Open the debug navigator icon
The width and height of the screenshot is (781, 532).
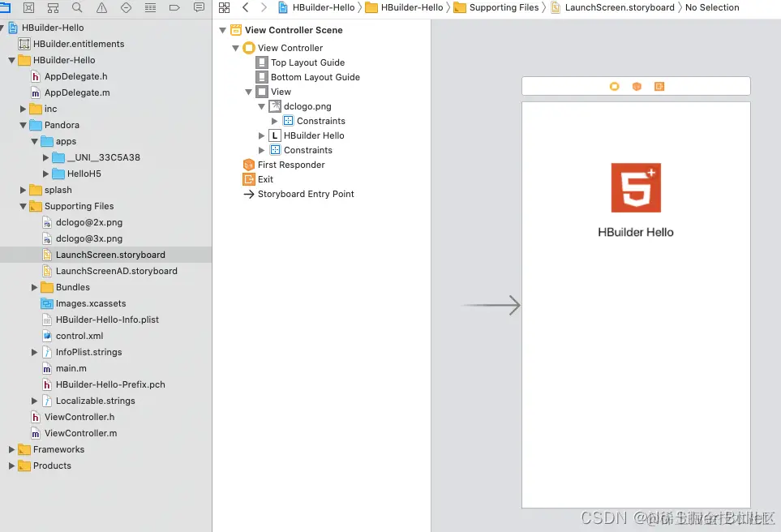(x=150, y=7)
